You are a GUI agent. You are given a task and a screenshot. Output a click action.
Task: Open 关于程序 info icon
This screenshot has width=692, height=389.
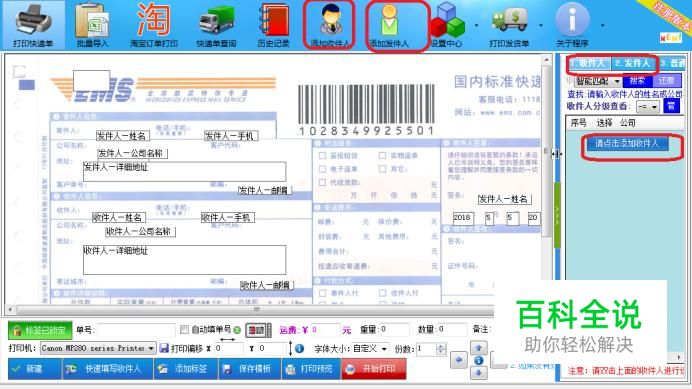(x=572, y=25)
